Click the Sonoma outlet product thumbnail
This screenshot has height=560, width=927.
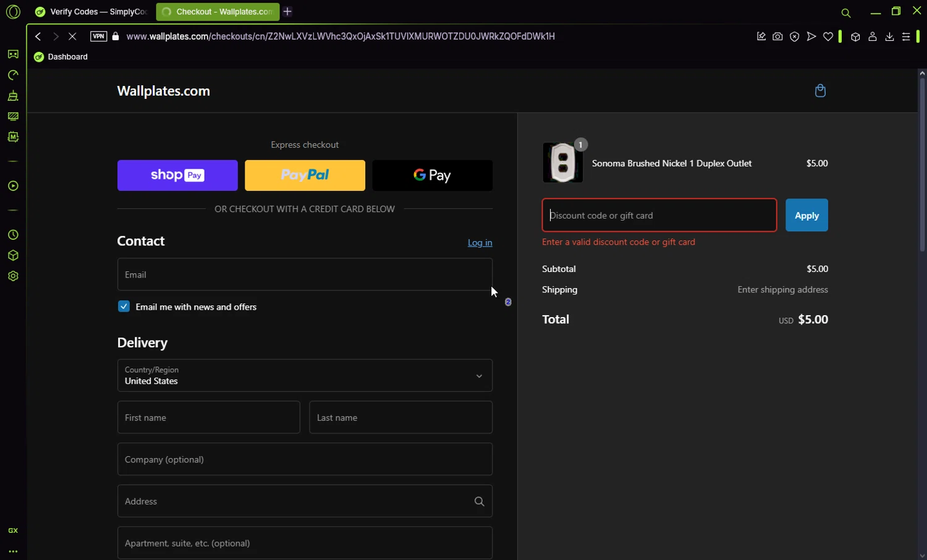point(562,163)
